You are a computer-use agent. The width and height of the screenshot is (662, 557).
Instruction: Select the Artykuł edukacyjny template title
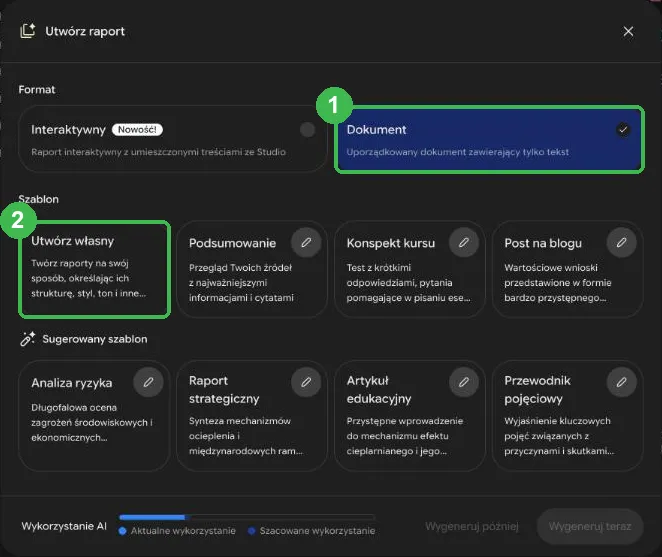tap(379, 390)
